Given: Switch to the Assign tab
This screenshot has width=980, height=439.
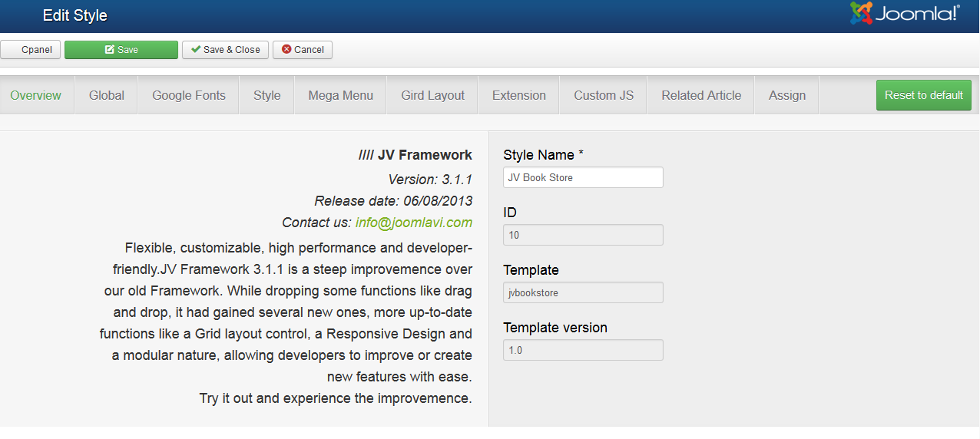Looking at the screenshot, I should pyautogui.click(x=787, y=95).
